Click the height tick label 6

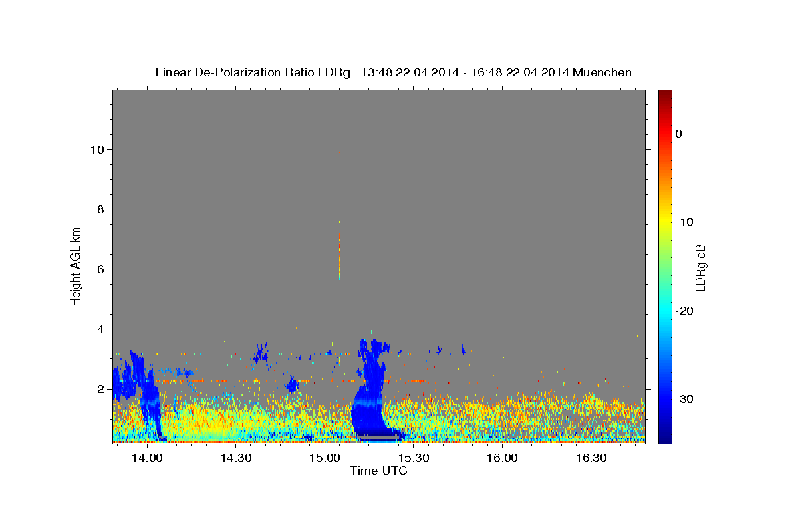pyautogui.click(x=101, y=269)
